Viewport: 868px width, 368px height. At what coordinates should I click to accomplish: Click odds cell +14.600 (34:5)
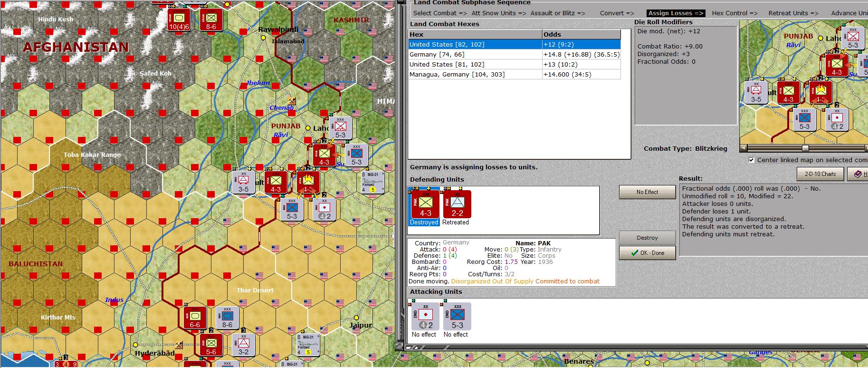[582, 74]
